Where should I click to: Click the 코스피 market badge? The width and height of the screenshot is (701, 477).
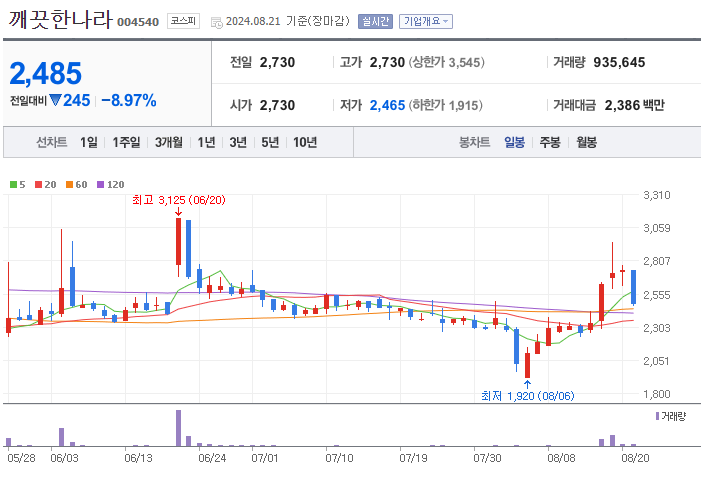pos(183,21)
